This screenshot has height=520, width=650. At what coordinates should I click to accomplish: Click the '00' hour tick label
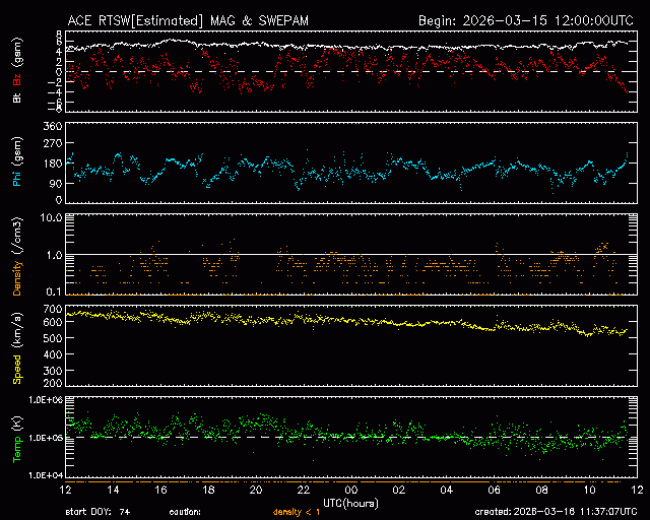351,490
